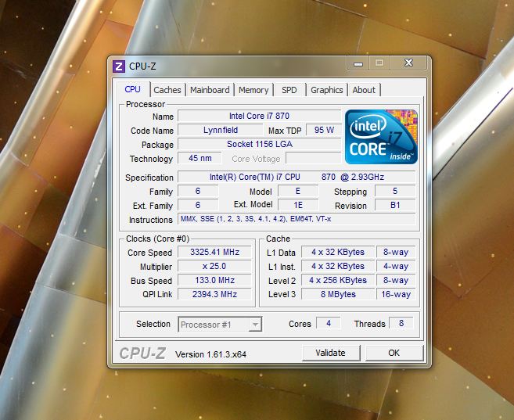
Task: Minimize the CPU-Z window
Action: coord(358,63)
